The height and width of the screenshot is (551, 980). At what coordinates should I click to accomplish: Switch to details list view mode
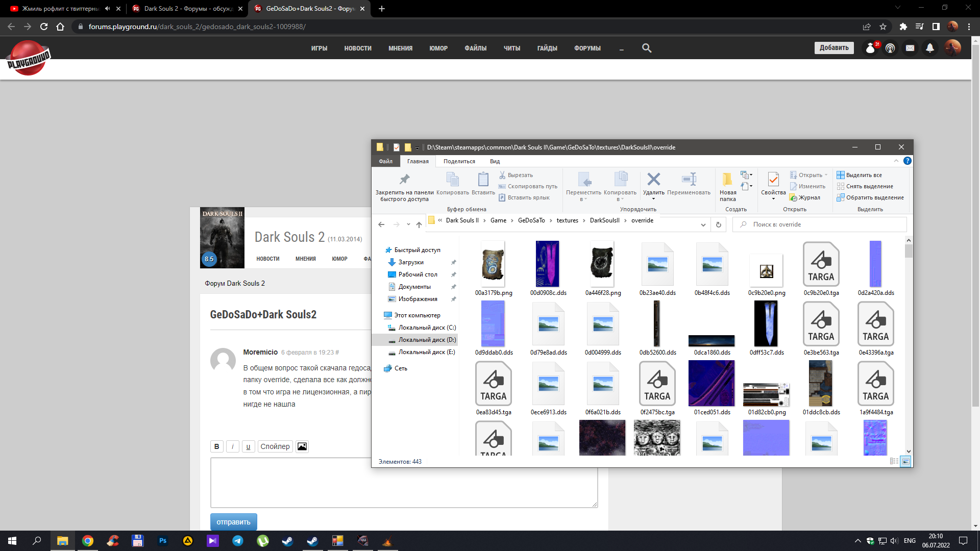click(x=894, y=461)
